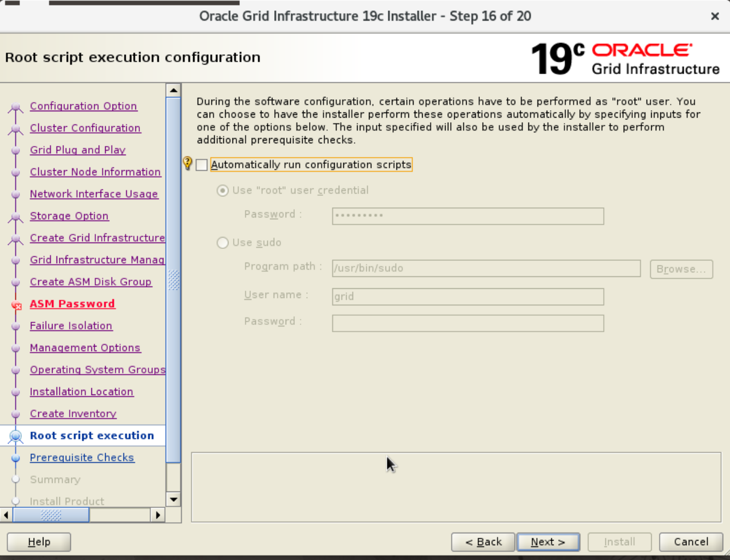The image size is (730, 560).
Task: Open Create Grid Infrastructure step link
Action: (x=98, y=238)
